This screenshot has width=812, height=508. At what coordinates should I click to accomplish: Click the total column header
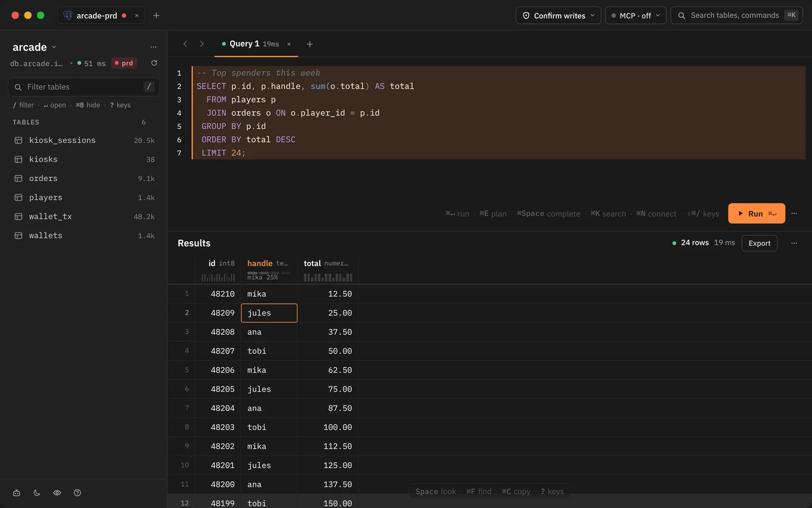[x=327, y=263]
